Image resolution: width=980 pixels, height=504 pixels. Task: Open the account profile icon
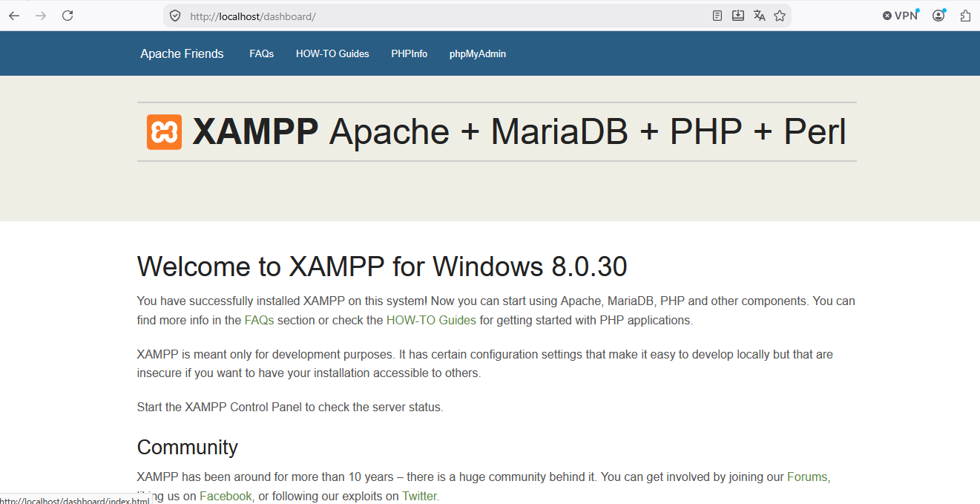pos(939,16)
